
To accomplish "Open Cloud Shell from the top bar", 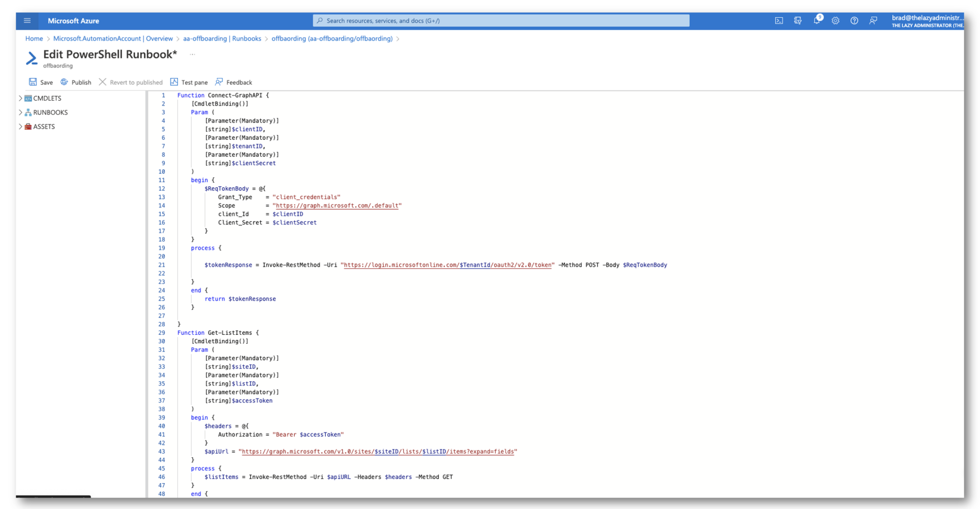I will coord(779,21).
